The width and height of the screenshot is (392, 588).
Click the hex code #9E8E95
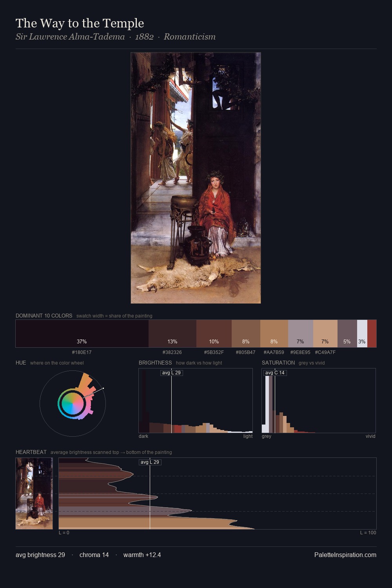tap(300, 352)
